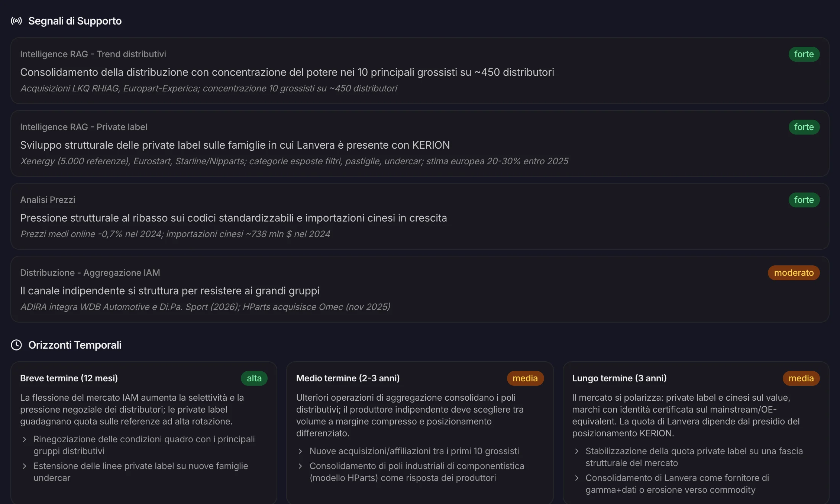The image size is (840, 504).
Task: Click 'Breve termine (12 mesi)' card title
Action: click(69, 378)
